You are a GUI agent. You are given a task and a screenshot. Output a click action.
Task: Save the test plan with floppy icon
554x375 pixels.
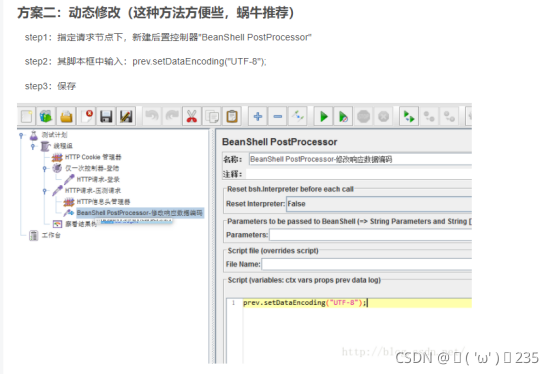pos(106,116)
